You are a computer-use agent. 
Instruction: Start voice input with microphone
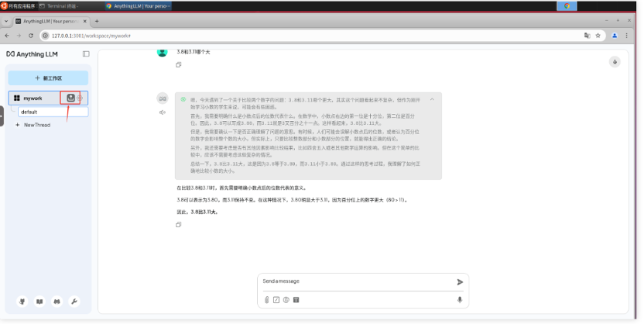coord(460,300)
